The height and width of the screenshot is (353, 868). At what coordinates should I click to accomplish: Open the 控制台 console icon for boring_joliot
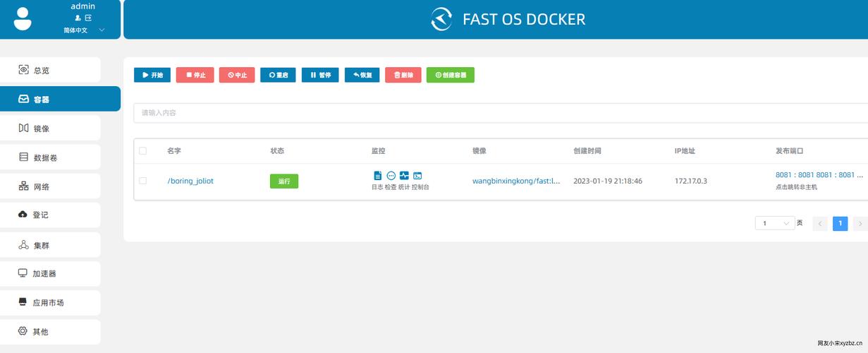(x=417, y=175)
